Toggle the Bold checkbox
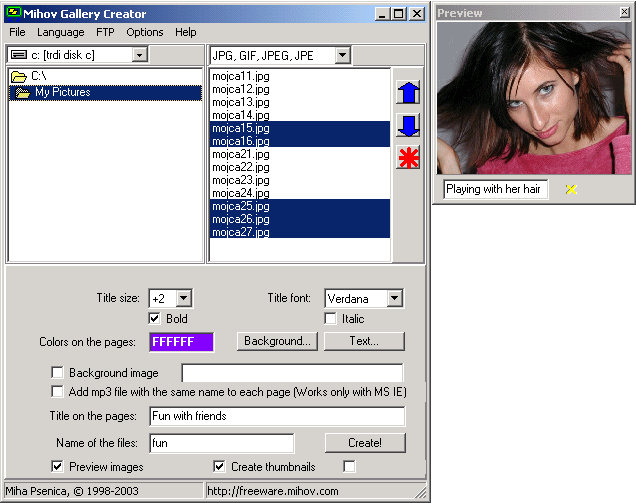 (155, 319)
